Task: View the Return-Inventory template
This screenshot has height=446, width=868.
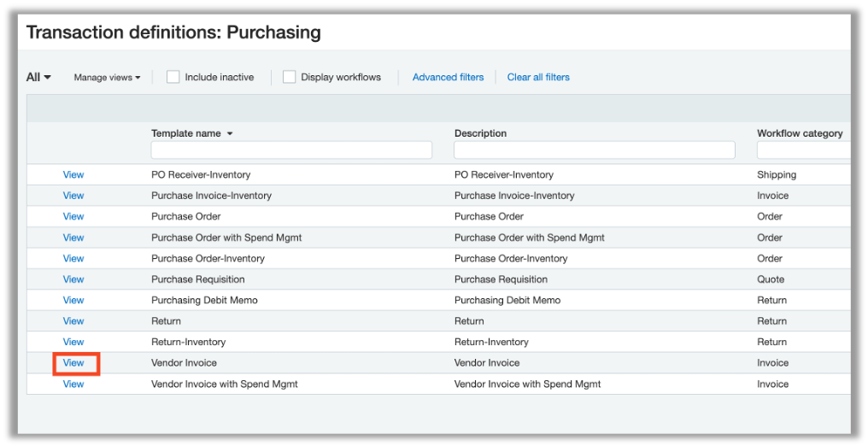Action: pyautogui.click(x=73, y=342)
